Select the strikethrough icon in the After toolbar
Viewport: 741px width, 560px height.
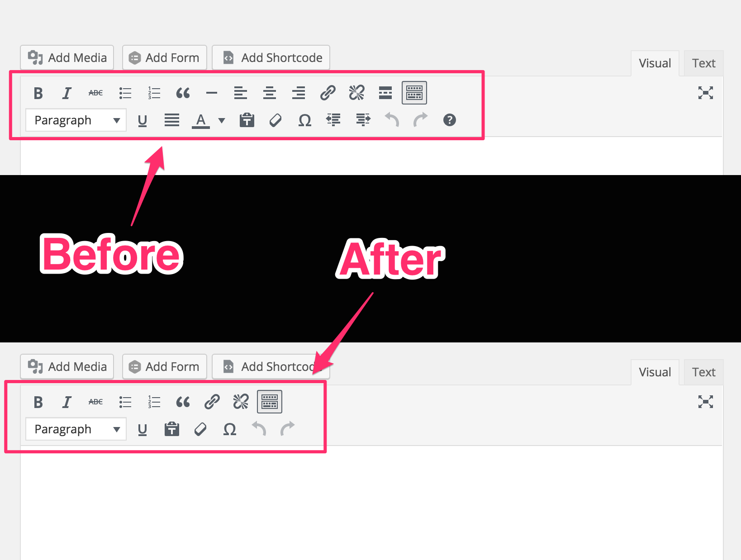95,401
